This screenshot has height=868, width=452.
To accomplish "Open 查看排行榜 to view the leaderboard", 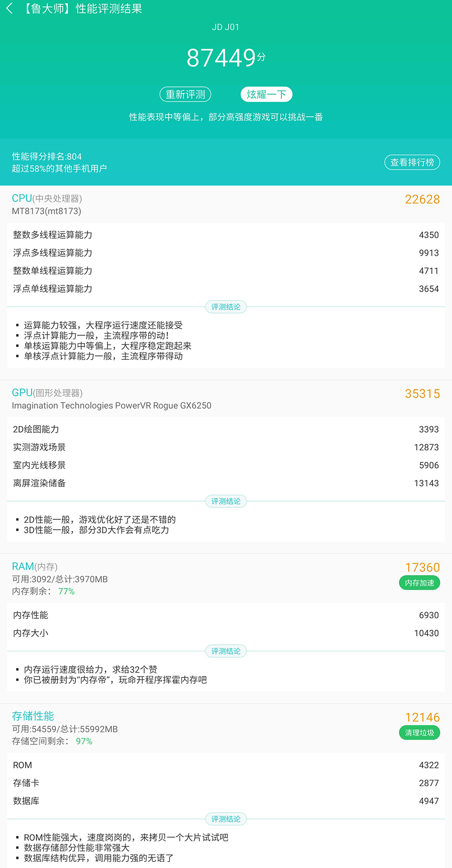I will (x=412, y=162).
